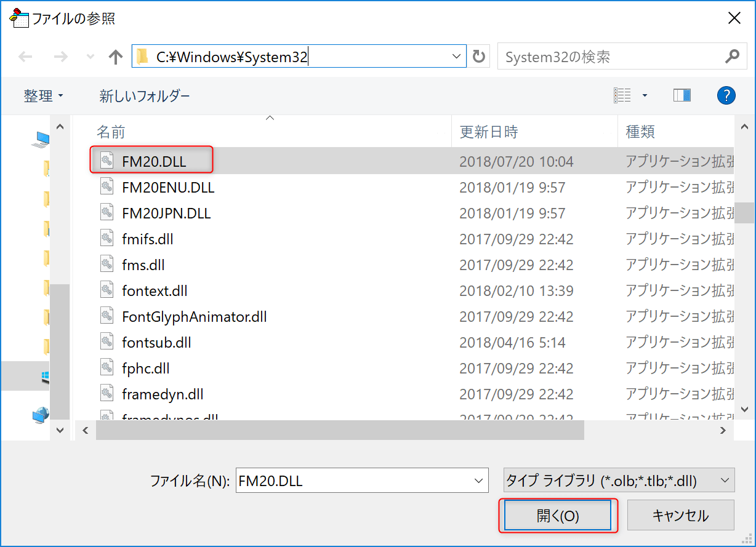
Task: Click the Back navigation arrow
Action: pos(25,57)
